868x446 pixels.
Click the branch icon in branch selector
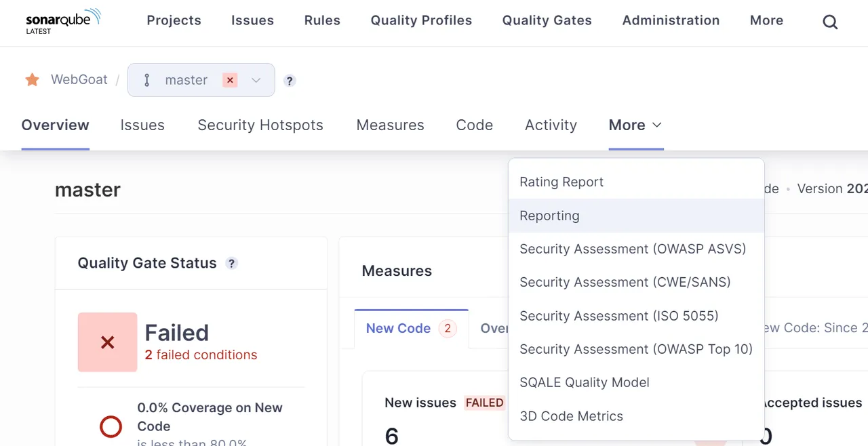click(x=147, y=80)
